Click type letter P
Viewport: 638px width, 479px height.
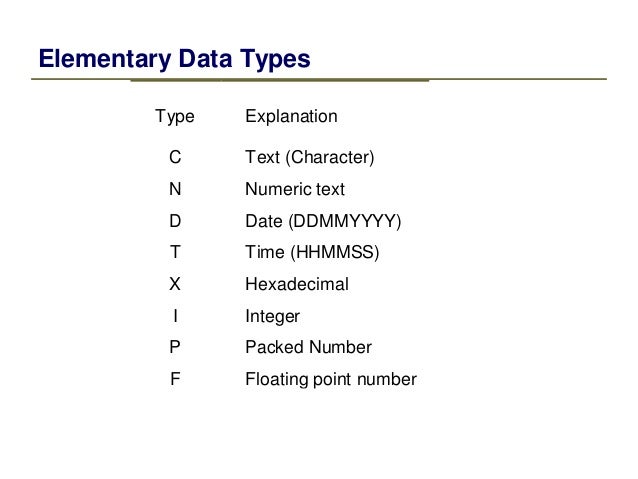click(175, 347)
